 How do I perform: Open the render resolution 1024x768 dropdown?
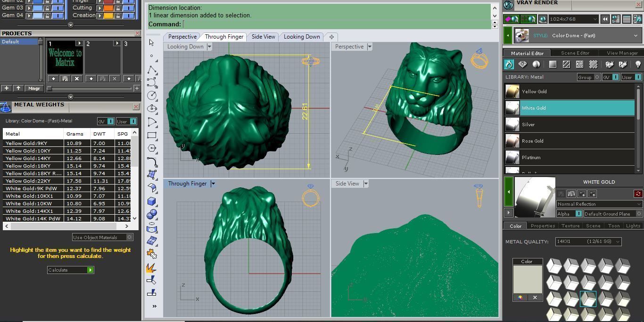click(573, 19)
